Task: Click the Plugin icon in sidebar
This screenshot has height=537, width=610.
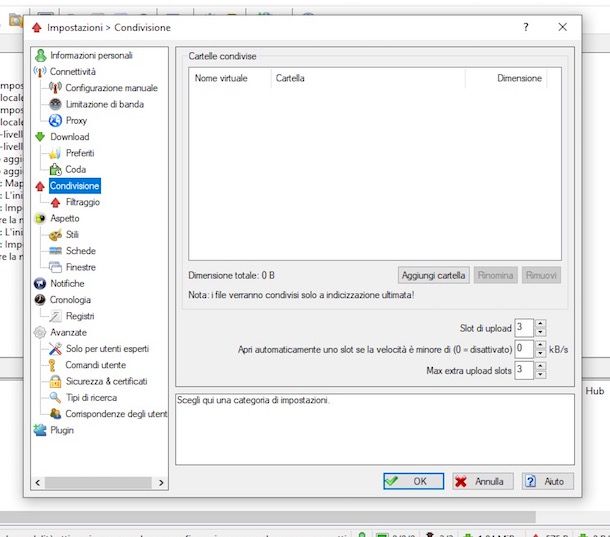Action: pos(40,430)
